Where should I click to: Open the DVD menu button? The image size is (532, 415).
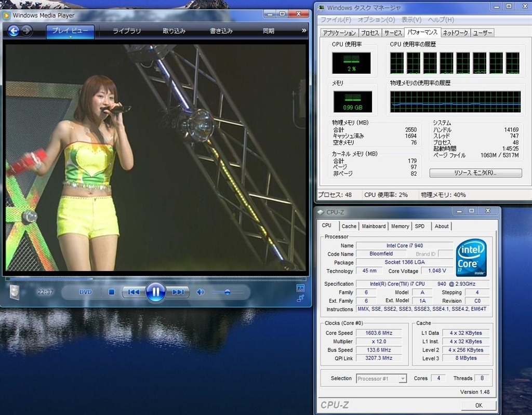pyautogui.click(x=85, y=292)
